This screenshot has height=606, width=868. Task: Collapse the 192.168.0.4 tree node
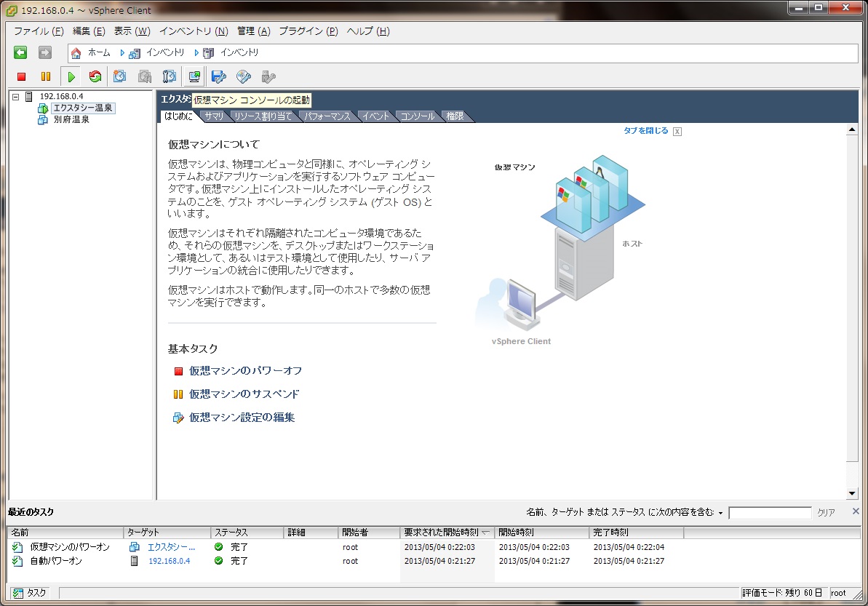click(x=16, y=97)
